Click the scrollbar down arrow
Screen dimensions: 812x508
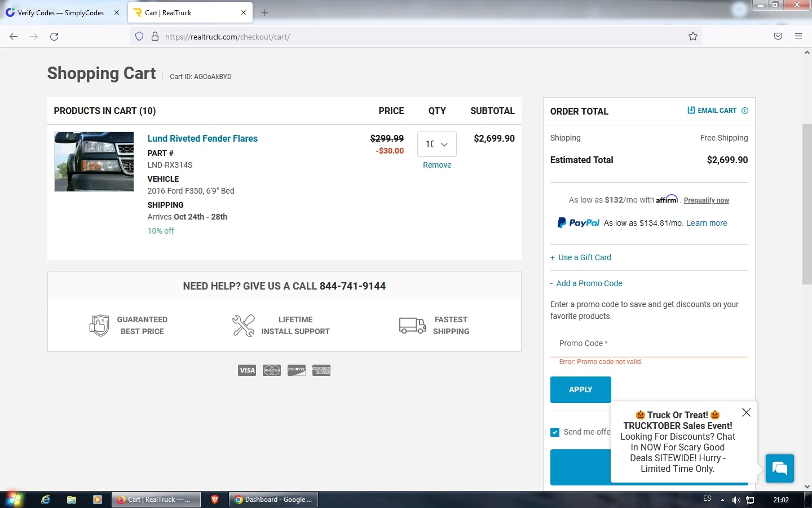point(807,486)
